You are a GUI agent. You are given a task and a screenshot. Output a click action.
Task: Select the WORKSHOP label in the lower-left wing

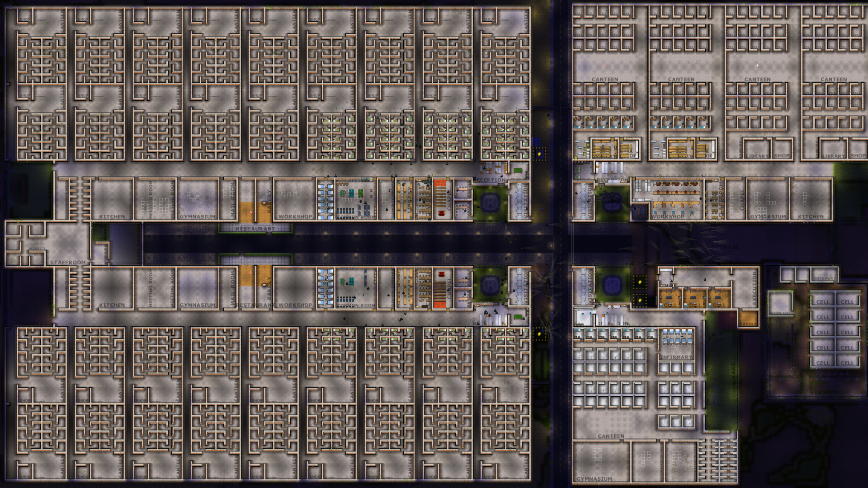295,305
